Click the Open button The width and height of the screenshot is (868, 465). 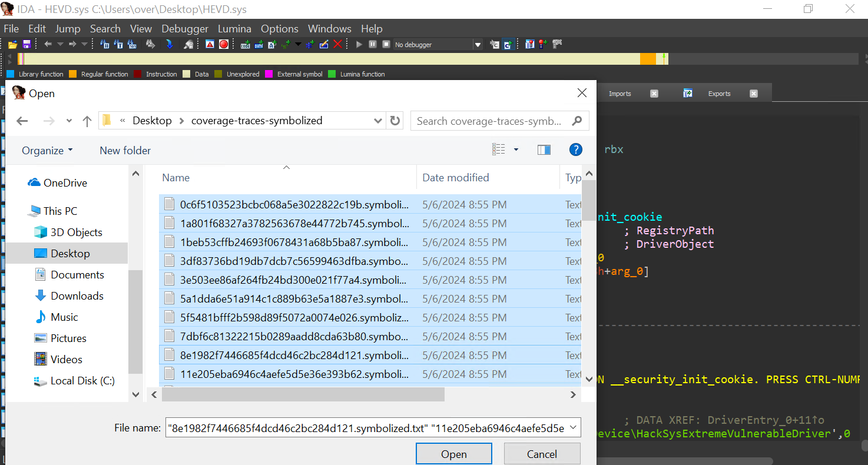[x=453, y=454]
